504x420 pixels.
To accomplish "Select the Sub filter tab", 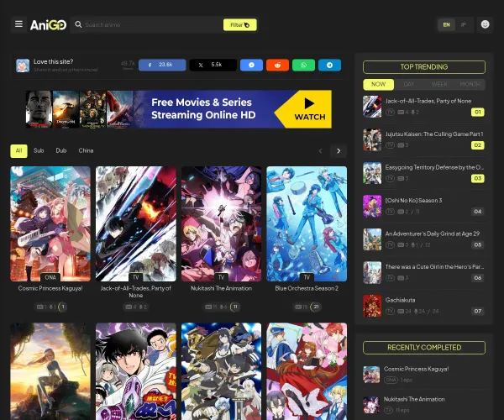I will (39, 150).
